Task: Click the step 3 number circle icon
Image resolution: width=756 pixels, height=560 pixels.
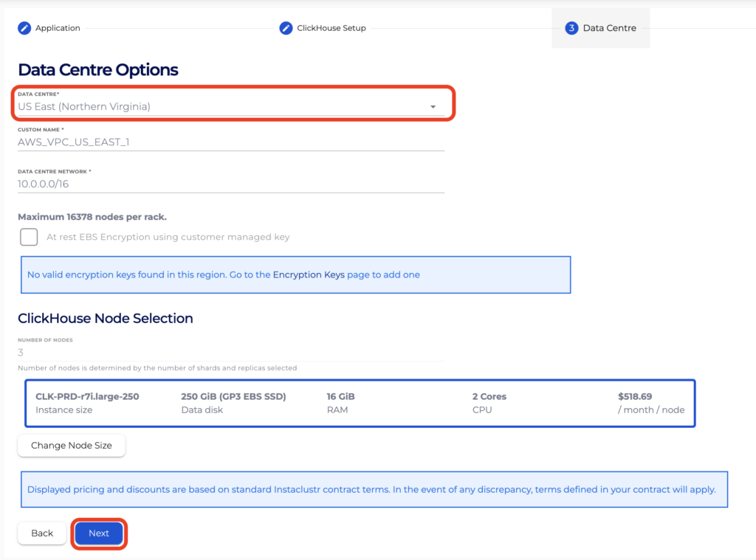Action: coord(571,28)
